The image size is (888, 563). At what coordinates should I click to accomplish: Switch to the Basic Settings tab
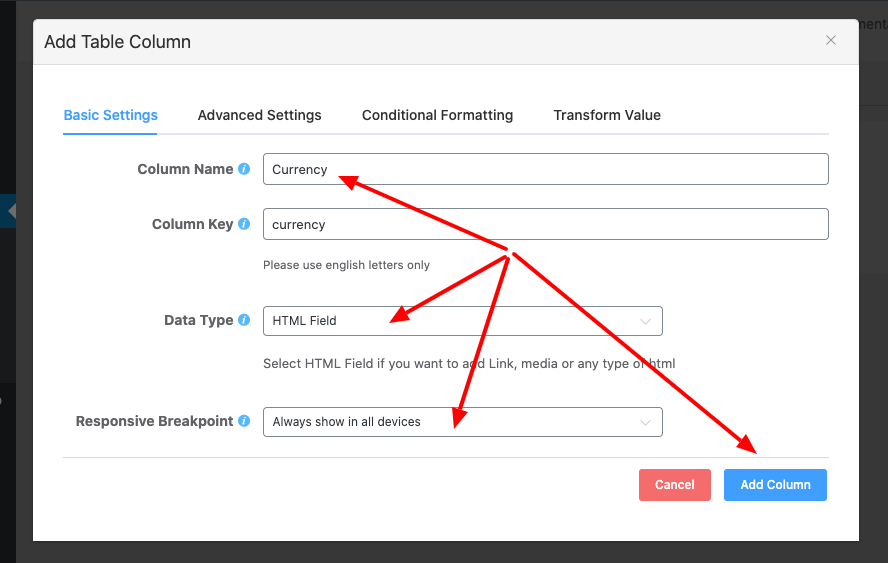tap(110, 115)
